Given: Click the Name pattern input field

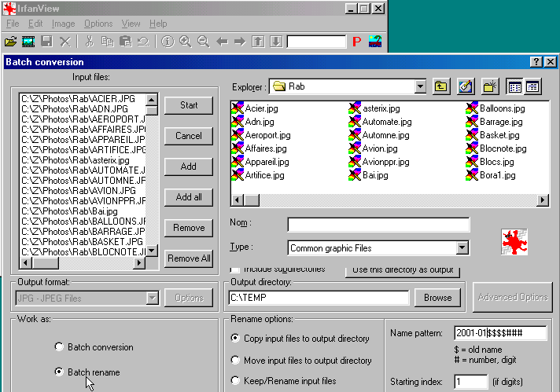Looking at the screenshot, I should point(500,333).
